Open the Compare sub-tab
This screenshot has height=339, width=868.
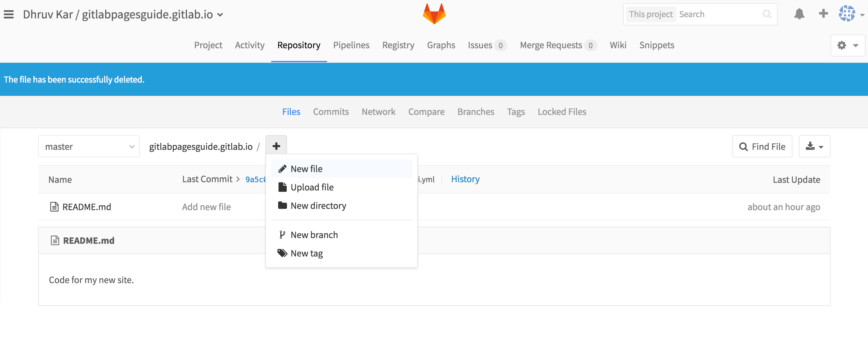click(426, 111)
